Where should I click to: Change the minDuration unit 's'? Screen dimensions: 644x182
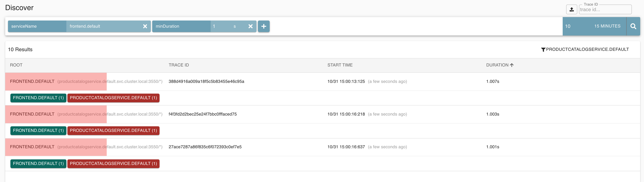click(234, 26)
